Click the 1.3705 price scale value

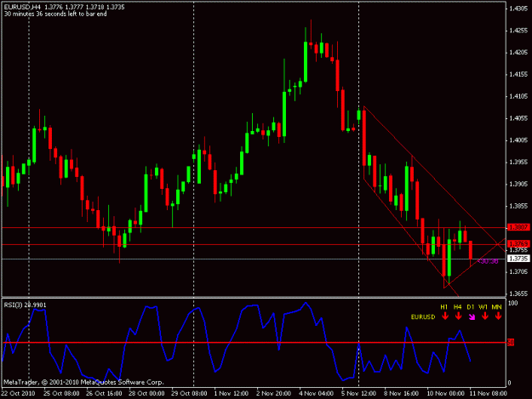[518, 271]
